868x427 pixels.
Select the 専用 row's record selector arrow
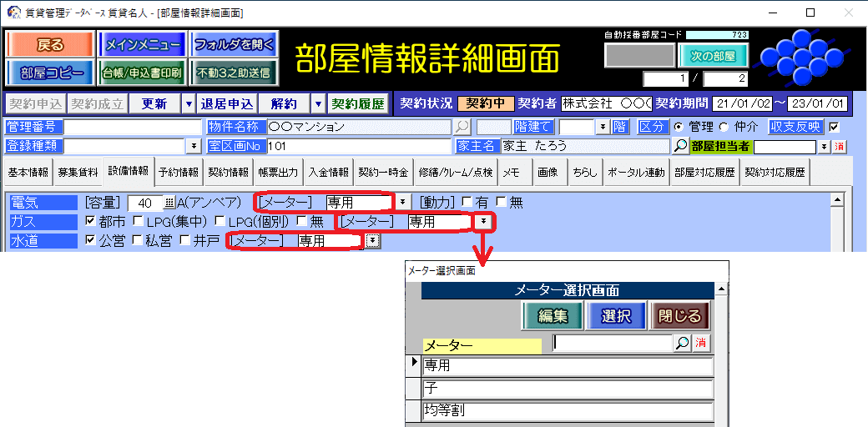click(x=414, y=364)
